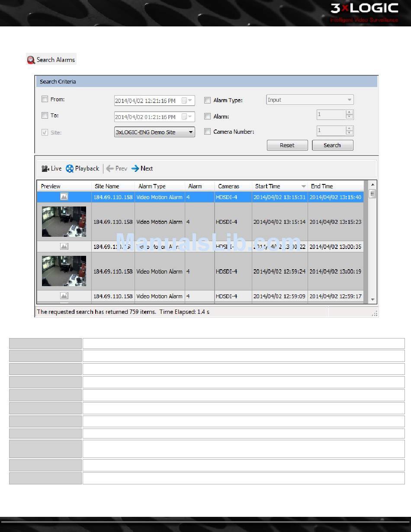This screenshot has width=411, height=532.
Task: Go to Next results page
Action: (142, 168)
